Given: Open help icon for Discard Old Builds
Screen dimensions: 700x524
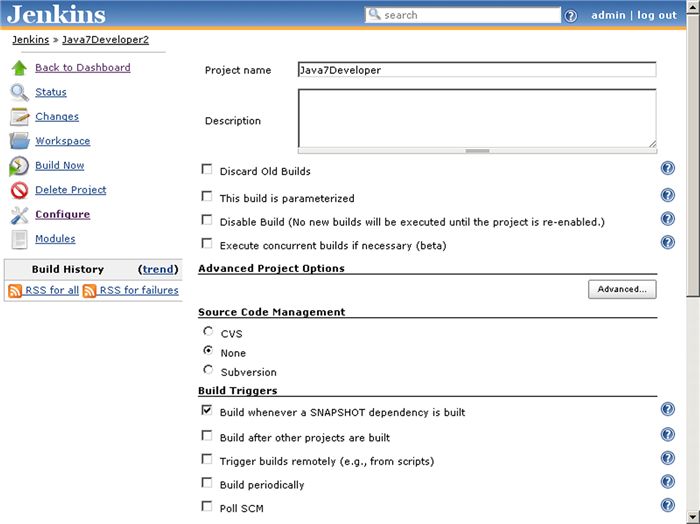Looking at the screenshot, I should 667,169.
